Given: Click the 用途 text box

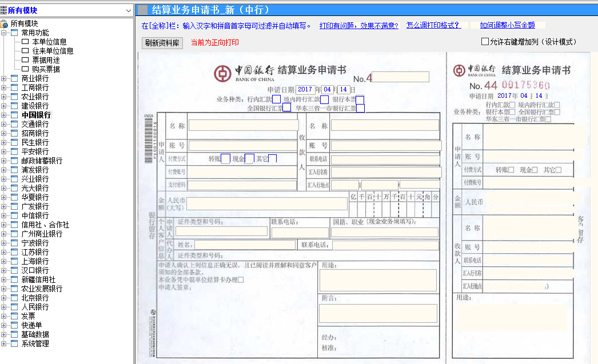Looking at the screenshot, I should click(378, 280).
